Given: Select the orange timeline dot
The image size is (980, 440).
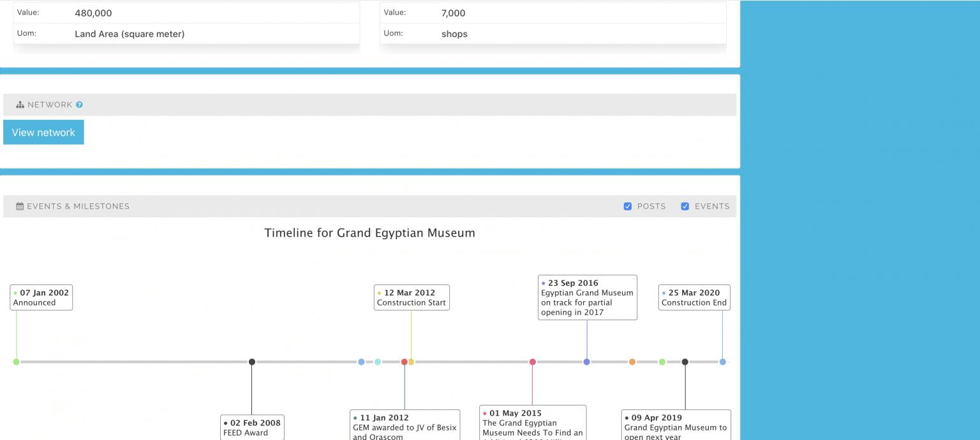Looking at the screenshot, I should point(632,362).
